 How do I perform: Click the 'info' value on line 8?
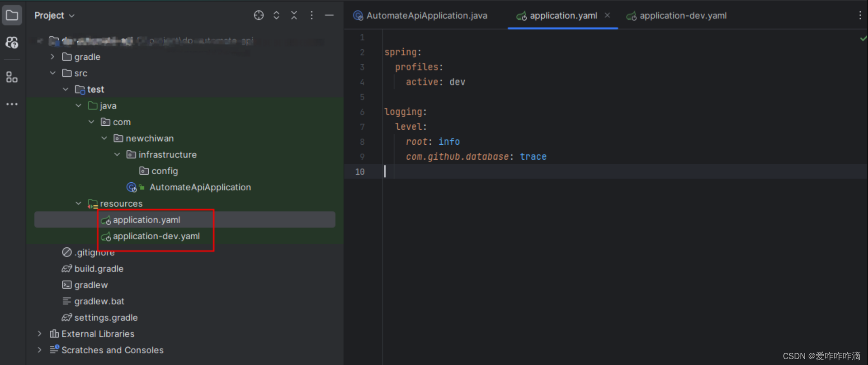(x=449, y=142)
